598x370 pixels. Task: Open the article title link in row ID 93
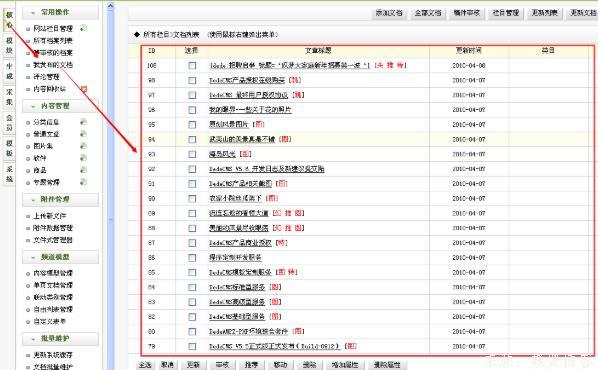pos(222,154)
